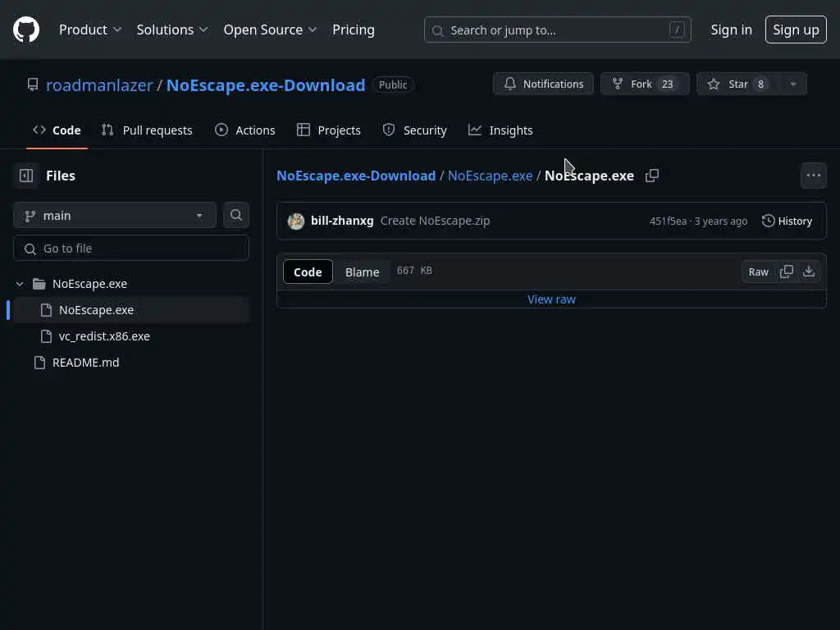This screenshot has height=630, width=840.
Task: Click the Raw button
Action: [x=758, y=272]
